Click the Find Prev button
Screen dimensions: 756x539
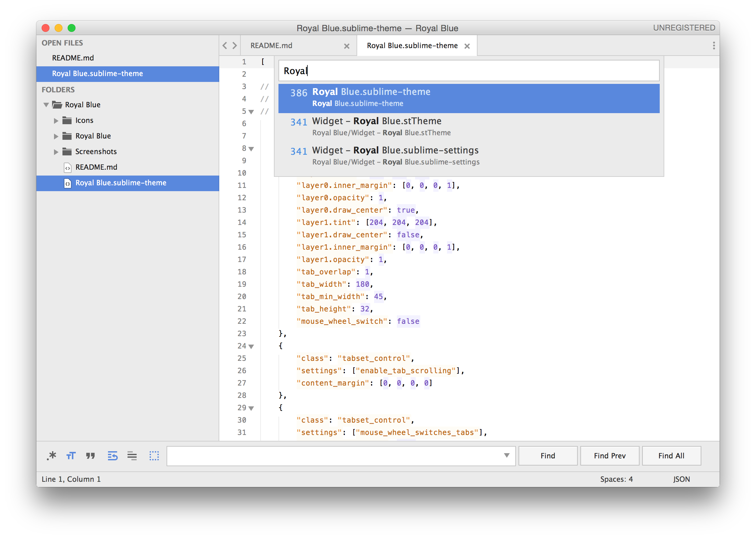click(x=609, y=456)
